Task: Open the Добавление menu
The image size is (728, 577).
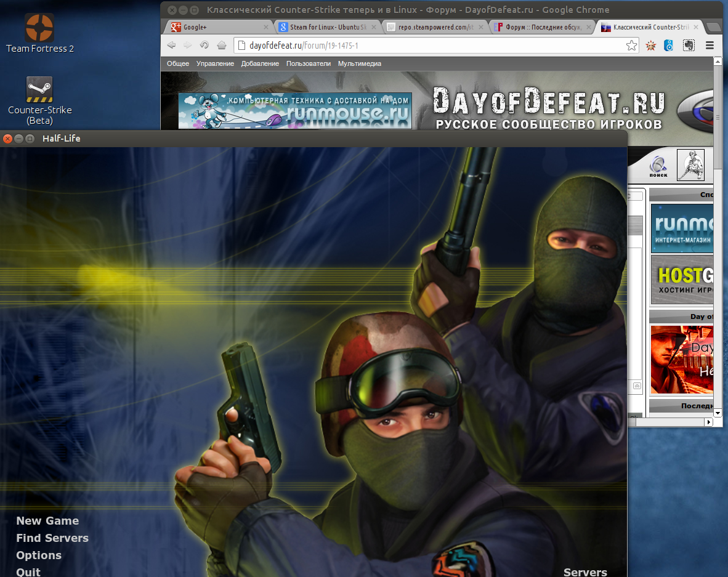Action: point(260,63)
